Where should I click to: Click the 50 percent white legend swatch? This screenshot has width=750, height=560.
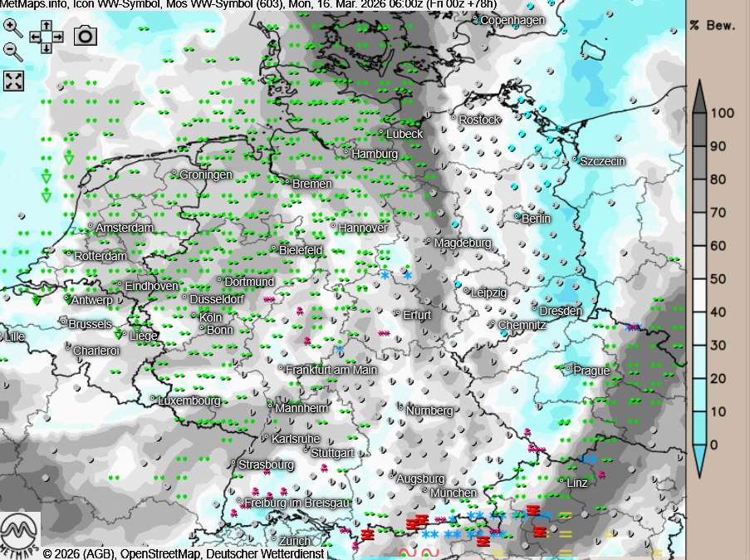point(699,278)
